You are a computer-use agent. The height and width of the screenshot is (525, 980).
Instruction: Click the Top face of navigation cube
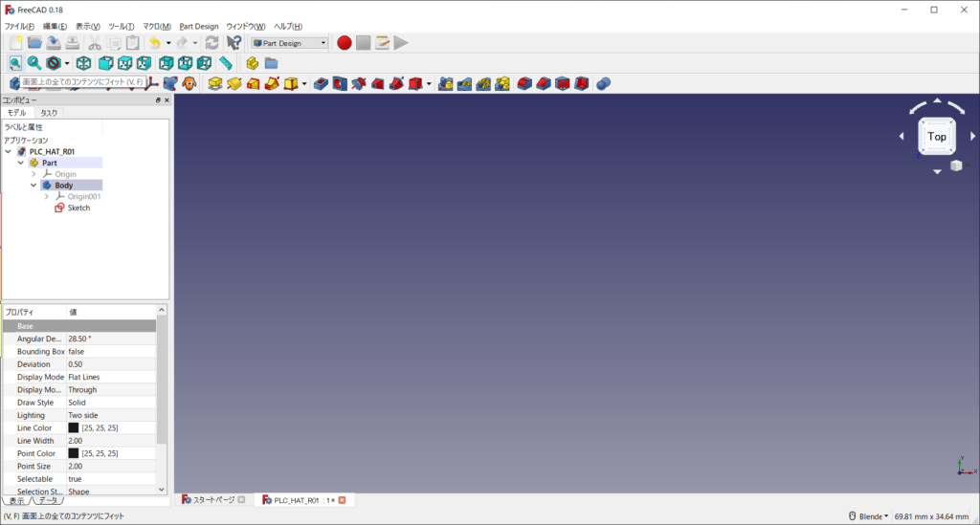click(x=937, y=136)
